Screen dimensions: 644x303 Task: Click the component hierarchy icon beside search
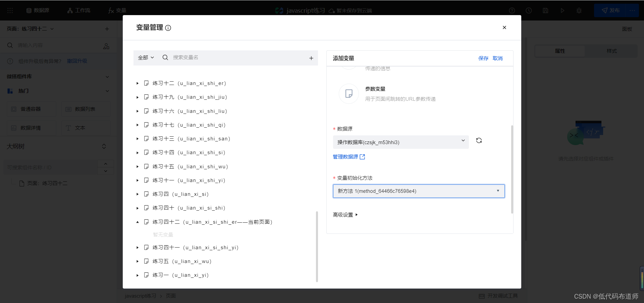pyautogui.click(x=106, y=46)
